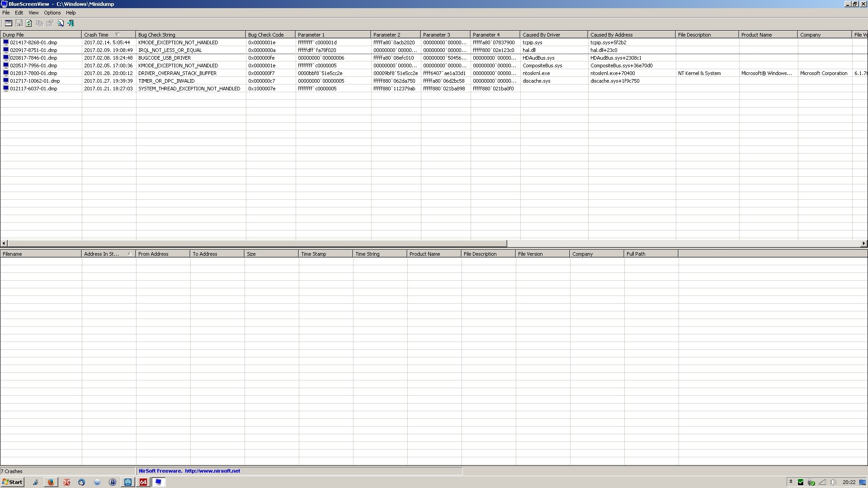Sort by Bug Check Code column header
The height and width of the screenshot is (488, 868).
[270, 35]
